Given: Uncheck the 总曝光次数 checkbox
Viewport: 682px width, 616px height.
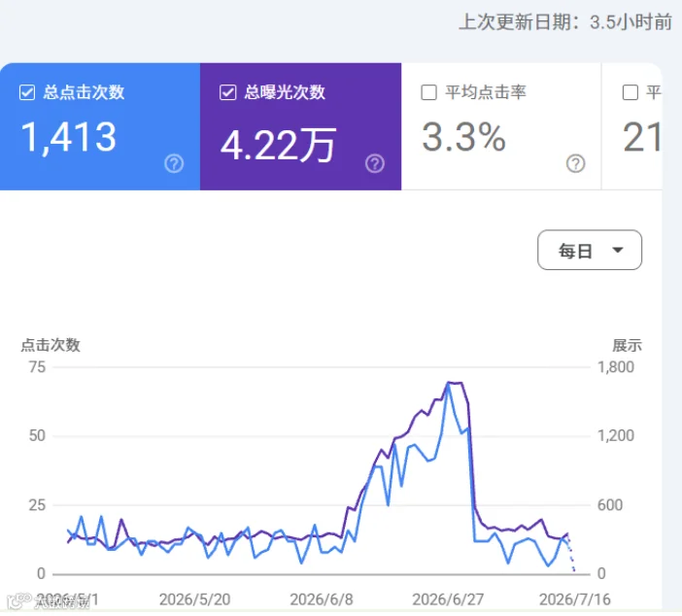Looking at the screenshot, I should click(x=228, y=92).
